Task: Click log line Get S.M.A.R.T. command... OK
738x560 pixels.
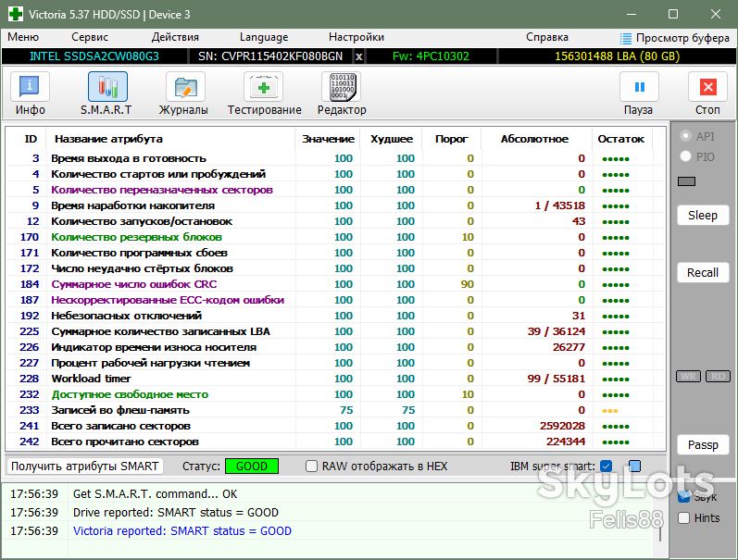Action: point(155,493)
